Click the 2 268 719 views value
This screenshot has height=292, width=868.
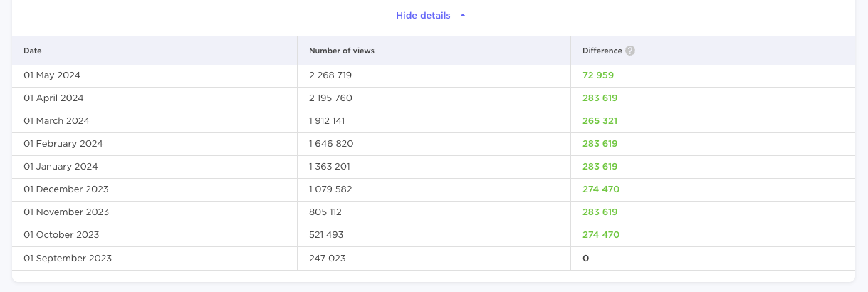click(330, 75)
